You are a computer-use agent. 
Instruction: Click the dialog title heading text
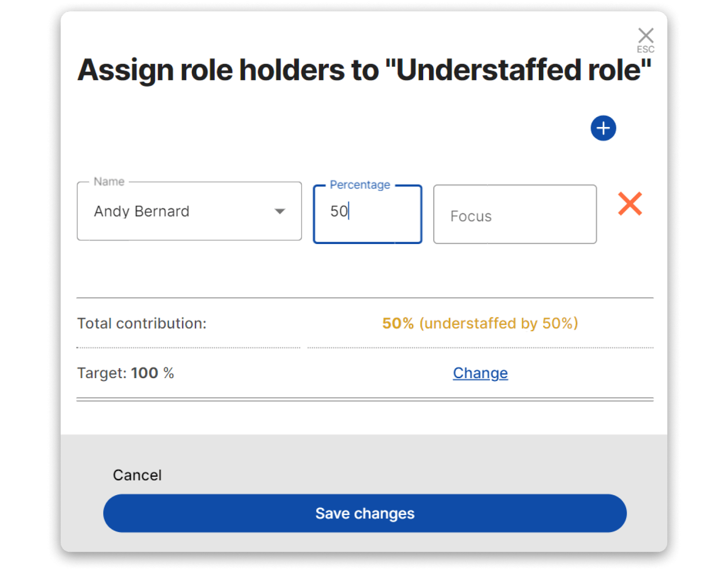pyautogui.click(x=364, y=70)
